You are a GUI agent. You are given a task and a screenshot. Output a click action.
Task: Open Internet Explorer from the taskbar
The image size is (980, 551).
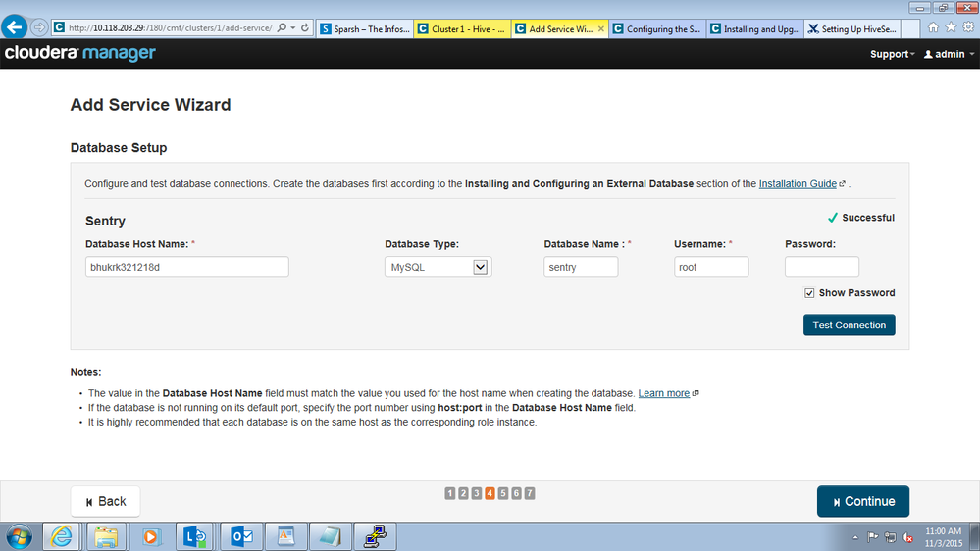tap(61, 536)
